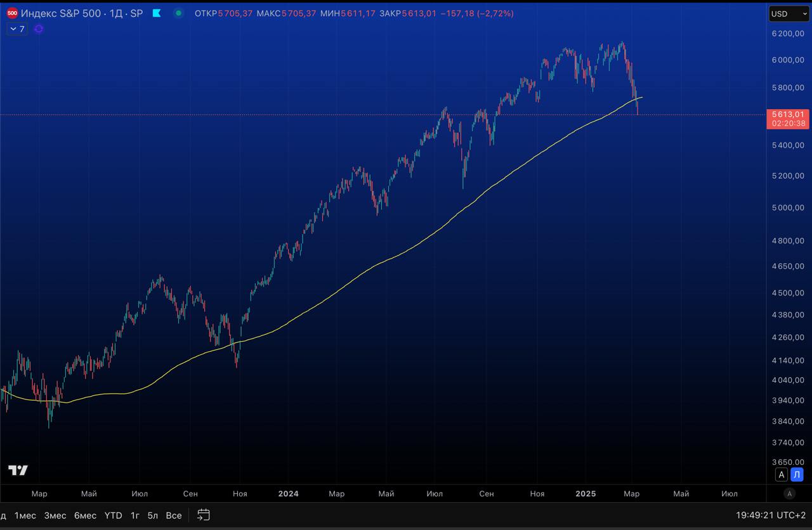Select the YTD time range
Viewport: 812px width, 530px height.
(x=113, y=515)
